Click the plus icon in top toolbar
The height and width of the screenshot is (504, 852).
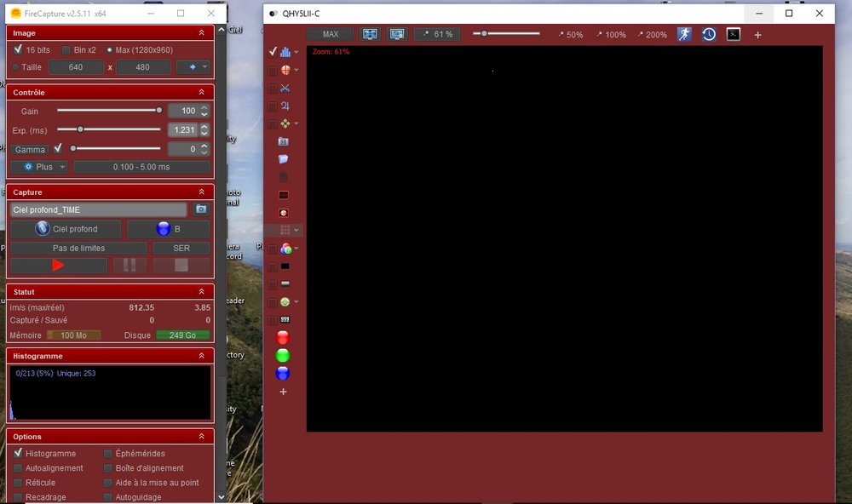click(757, 35)
